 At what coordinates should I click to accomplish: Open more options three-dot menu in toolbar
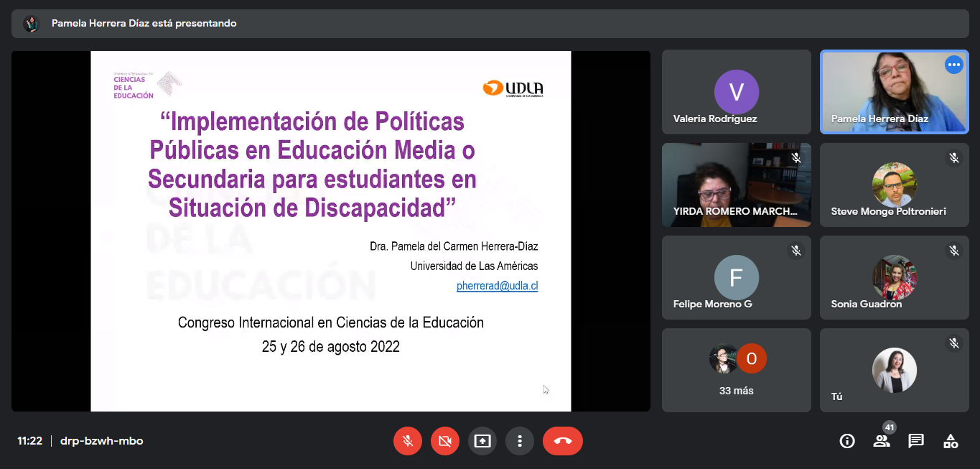pos(520,441)
